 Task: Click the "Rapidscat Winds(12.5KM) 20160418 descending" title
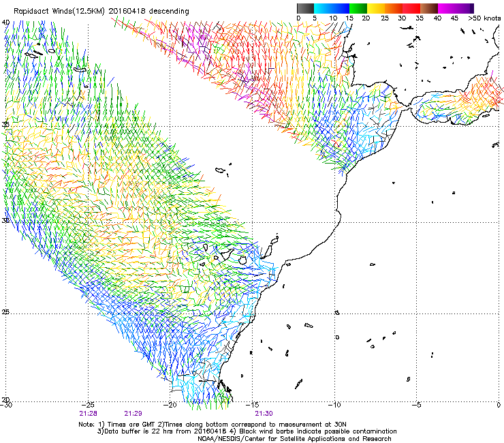click(x=101, y=12)
